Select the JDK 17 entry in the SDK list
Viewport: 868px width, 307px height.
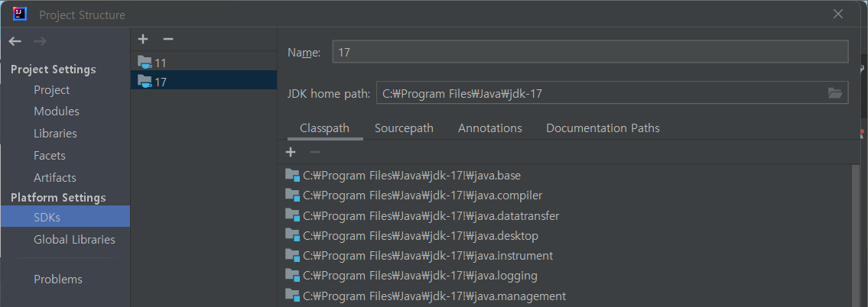(x=203, y=82)
